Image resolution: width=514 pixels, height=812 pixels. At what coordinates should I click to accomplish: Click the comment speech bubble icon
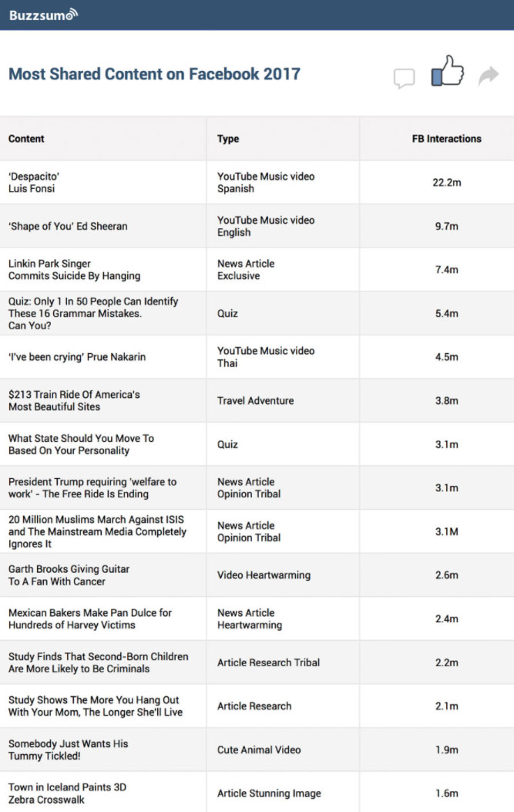coord(405,78)
